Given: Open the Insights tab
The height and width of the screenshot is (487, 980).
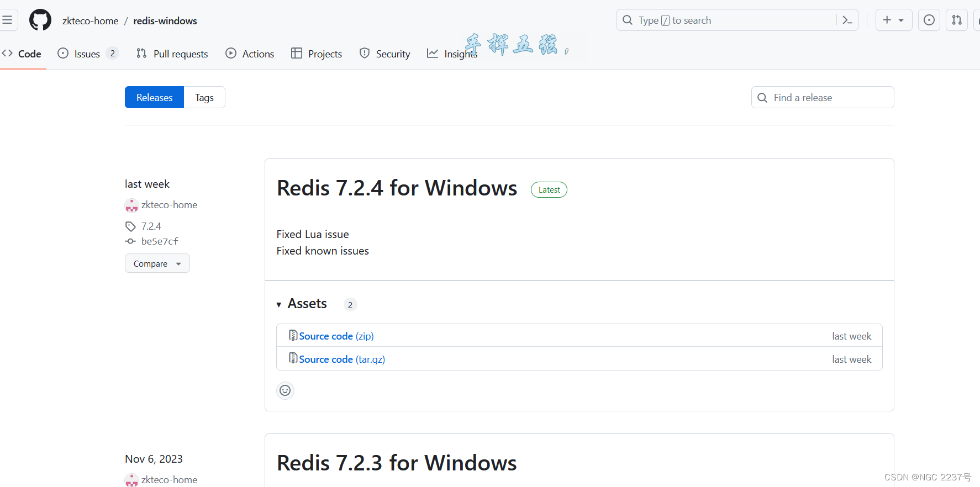Looking at the screenshot, I should pos(452,54).
